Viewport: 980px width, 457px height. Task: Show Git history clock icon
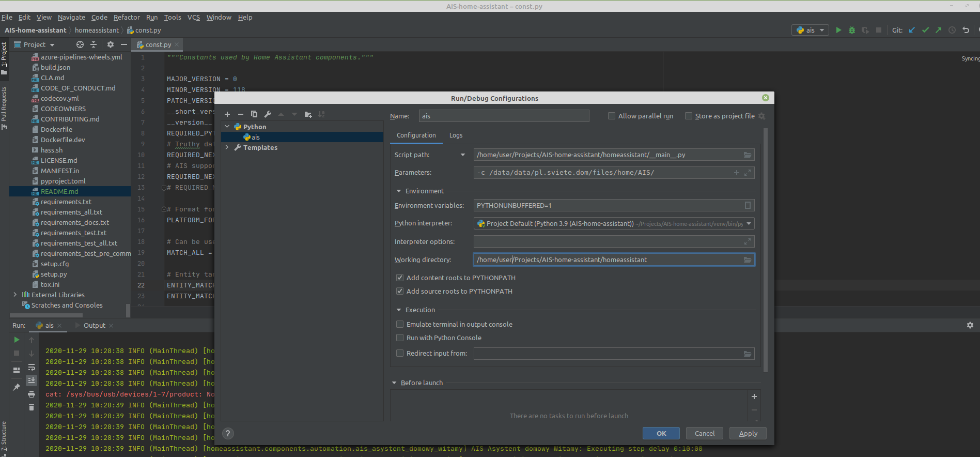point(952,30)
